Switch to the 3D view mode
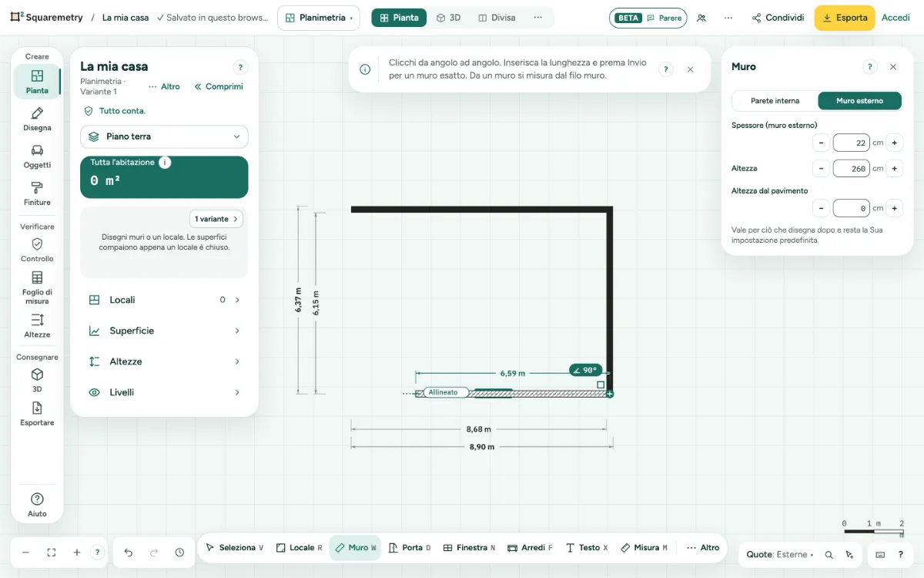Viewport: 924px width, 578px height. (x=448, y=18)
